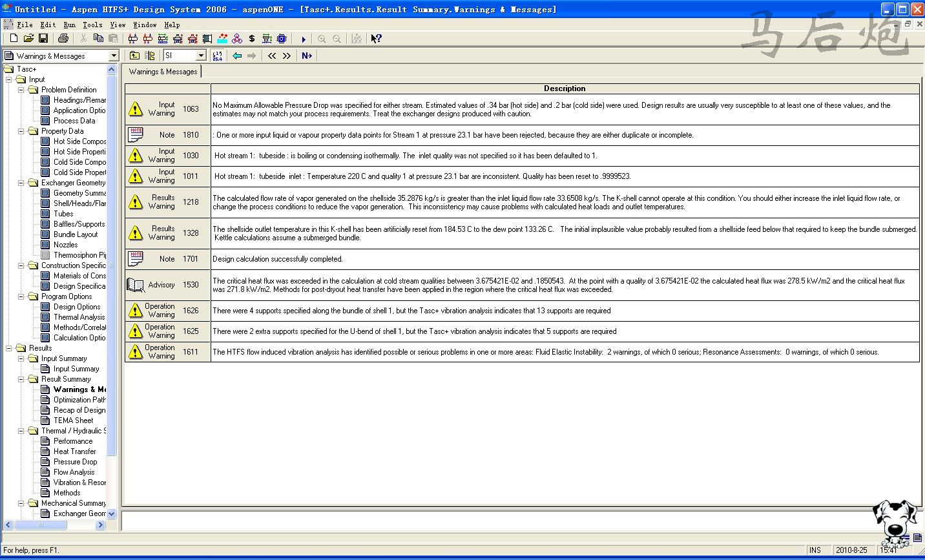925x560 pixels.
Task: Click the Zoom in magnifier icon
Action: pos(322,39)
